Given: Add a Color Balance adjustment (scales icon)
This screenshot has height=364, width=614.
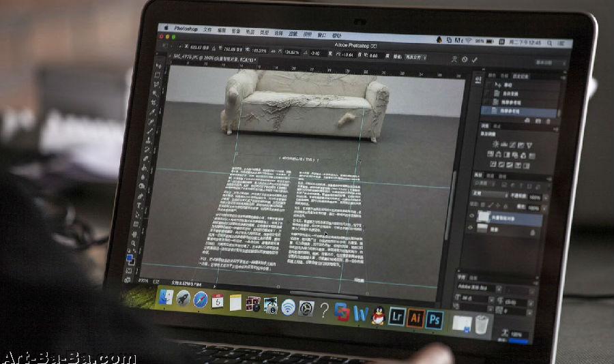Looking at the screenshot, I should [x=499, y=154].
